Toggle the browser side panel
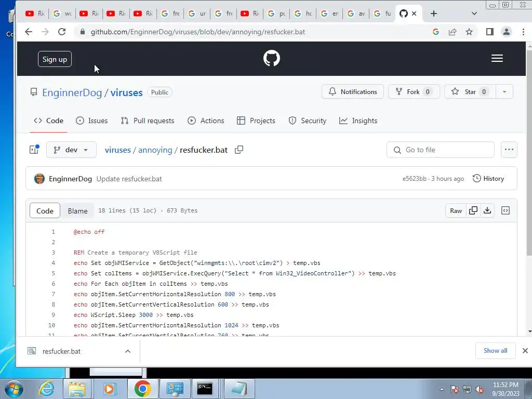 click(x=489, y=32)
